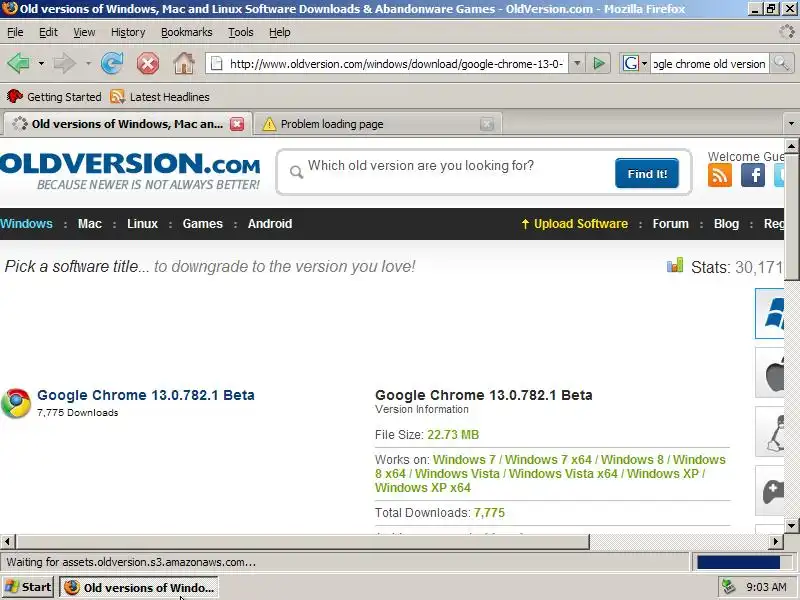Click the URL address field
800x600 pixels.
tap(396, 64)
